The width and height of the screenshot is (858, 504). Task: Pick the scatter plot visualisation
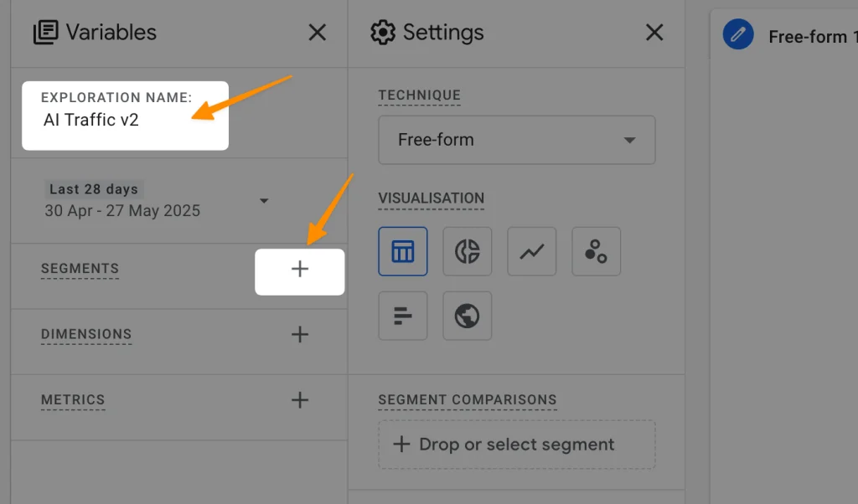tap(596, 251)
